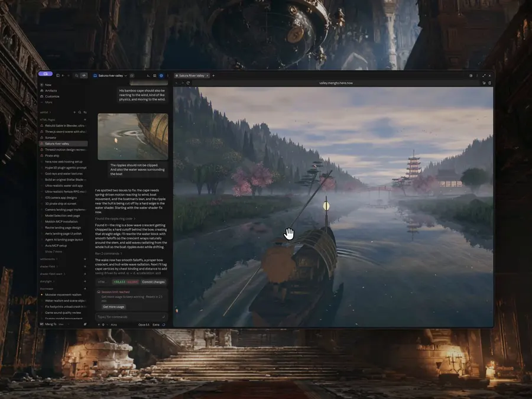532x399 pixels.
Task: Open the chat mode icon
Action: (x=77, y=76)
